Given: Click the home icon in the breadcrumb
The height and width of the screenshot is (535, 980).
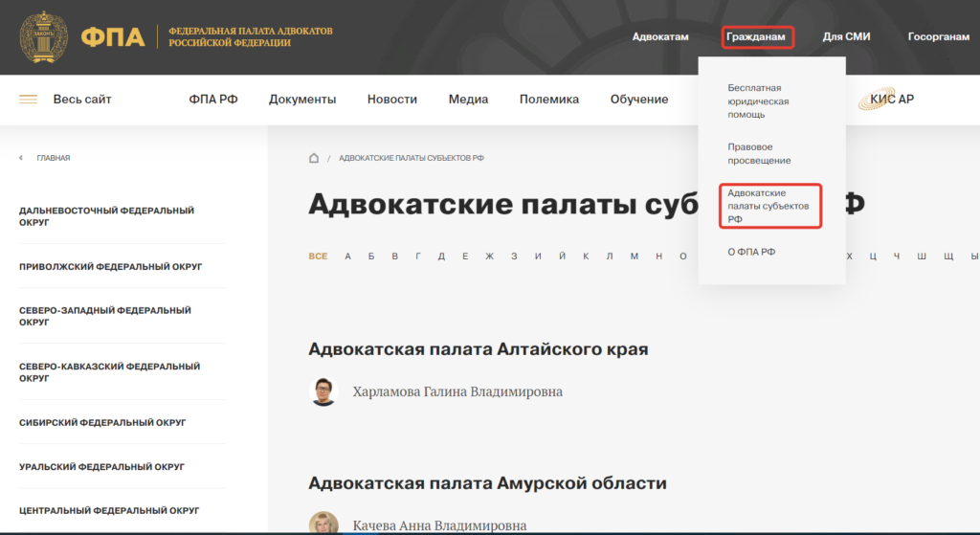Looking at the screenshot, I should [x=314, y=158].
